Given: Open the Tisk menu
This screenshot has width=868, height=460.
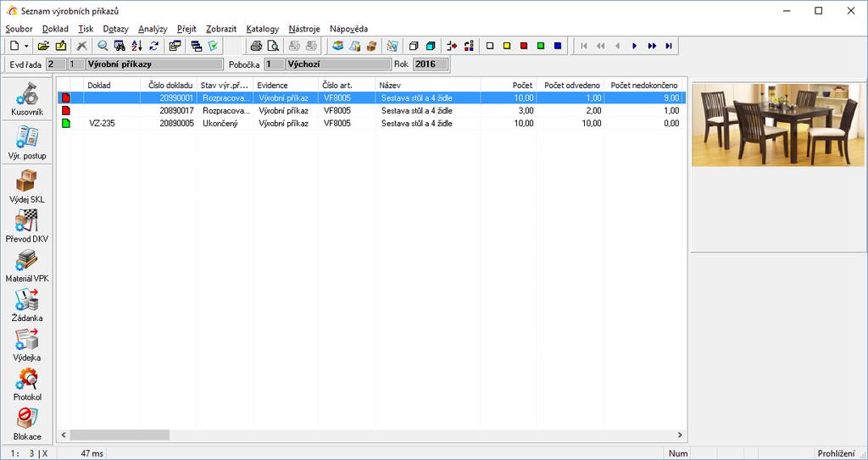Looking at the screenshot, I should 86,29.
